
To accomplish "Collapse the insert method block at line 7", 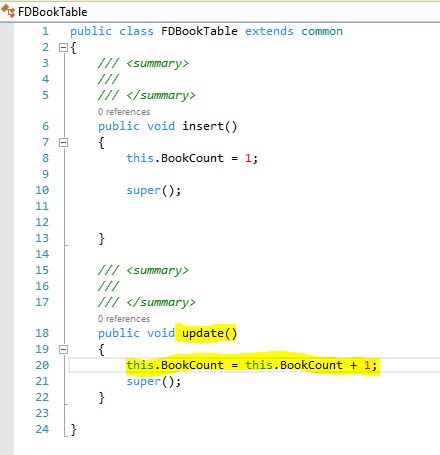I will (63, 143).
